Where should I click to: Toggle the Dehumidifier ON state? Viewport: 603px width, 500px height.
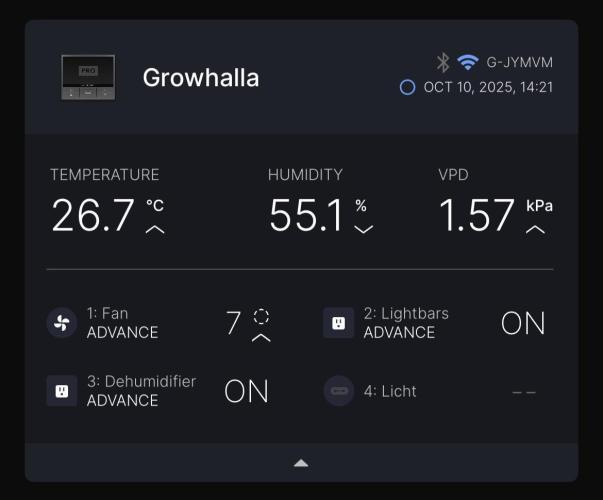(x=246, y=391)
